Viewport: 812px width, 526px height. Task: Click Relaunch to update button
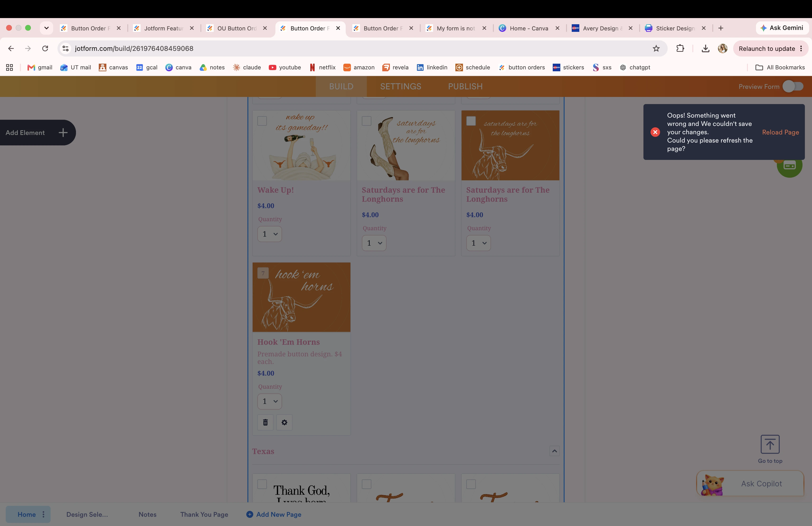pyautogui.click(x=770, y=48)
